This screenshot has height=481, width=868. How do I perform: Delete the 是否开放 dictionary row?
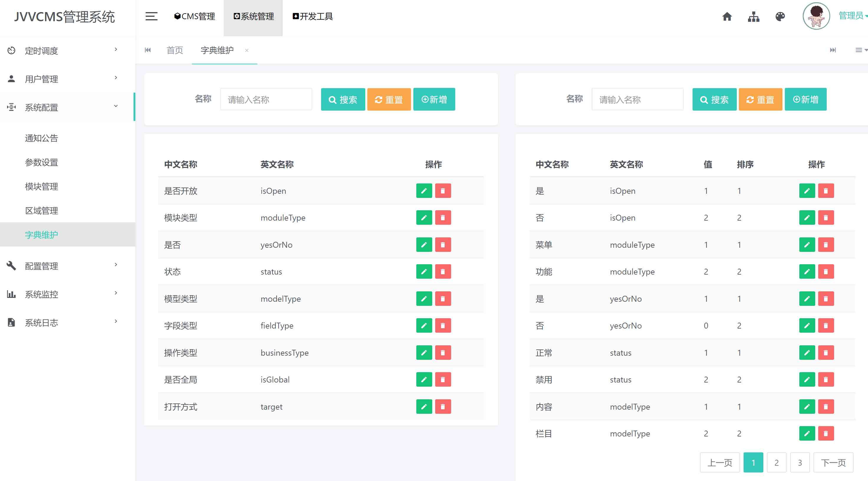(x=443, y=191)
